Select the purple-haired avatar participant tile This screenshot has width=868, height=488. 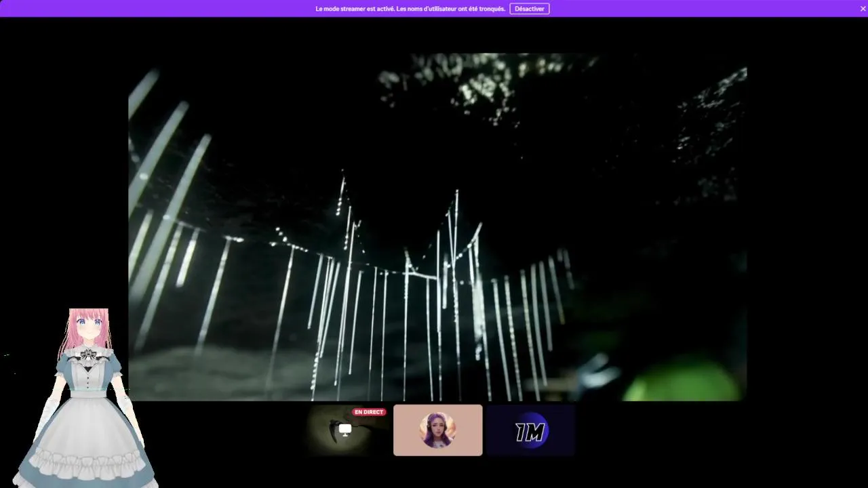point(437,430)
